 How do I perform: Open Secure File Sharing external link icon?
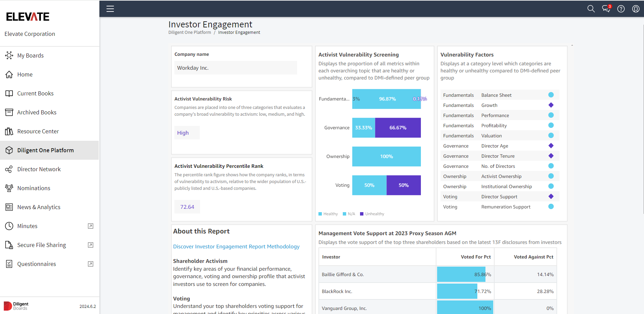(91, 245)
